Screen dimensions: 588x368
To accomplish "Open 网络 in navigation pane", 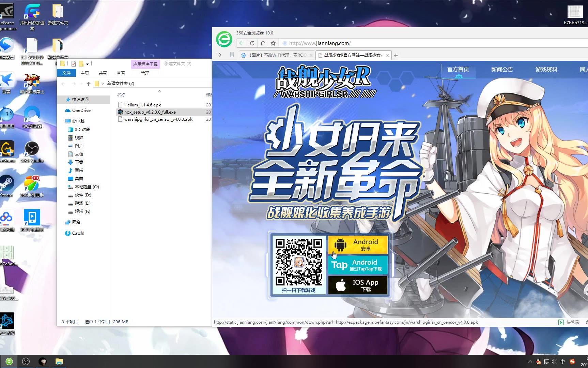I will (76, 222).
